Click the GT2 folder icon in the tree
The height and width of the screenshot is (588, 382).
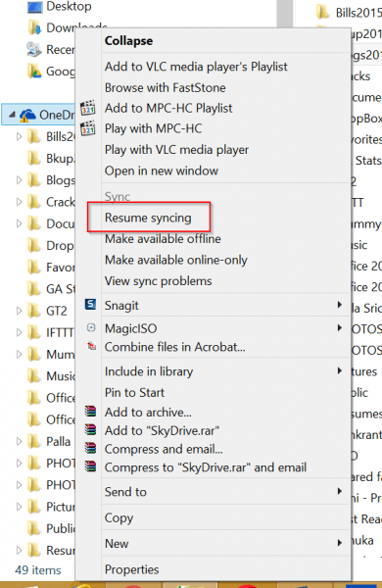(x=34, y=311)
